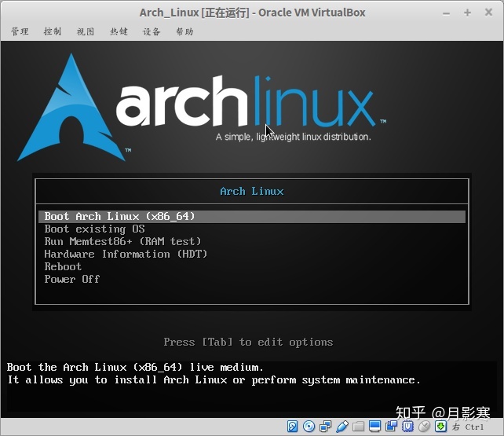Click the Press [Tab] to edit options hint
Image resolution: width=504 pixels, height=436 pixels.
[248, 342]
